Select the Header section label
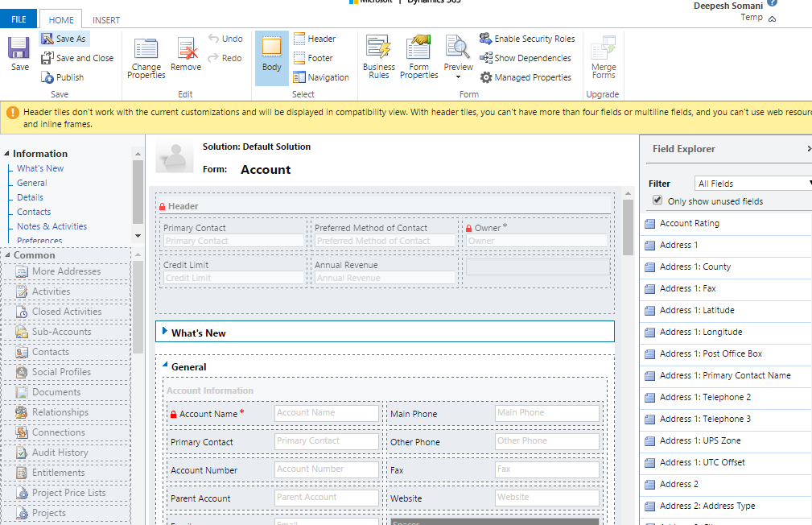 (183, 206)
